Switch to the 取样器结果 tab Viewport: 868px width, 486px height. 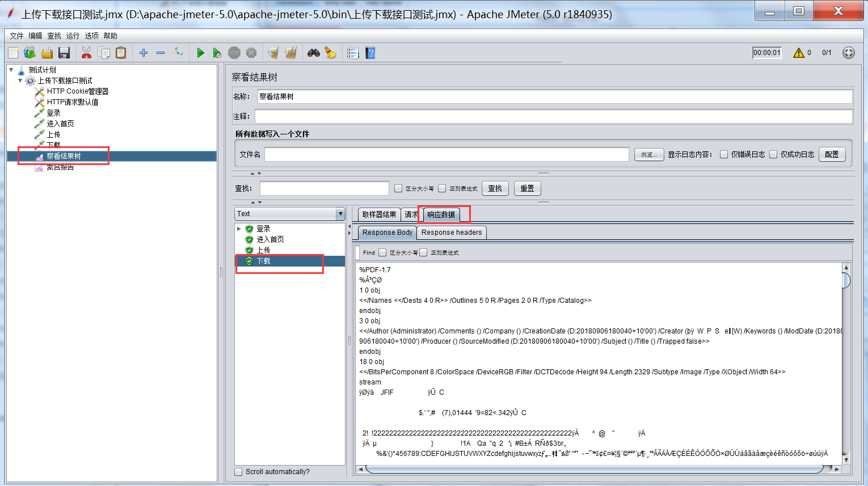379,214
